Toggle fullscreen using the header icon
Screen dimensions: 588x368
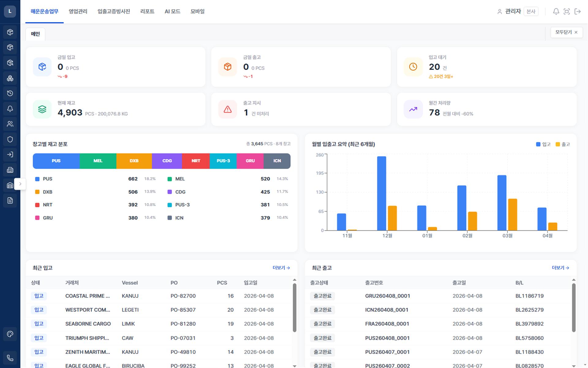tap(567, 12)
